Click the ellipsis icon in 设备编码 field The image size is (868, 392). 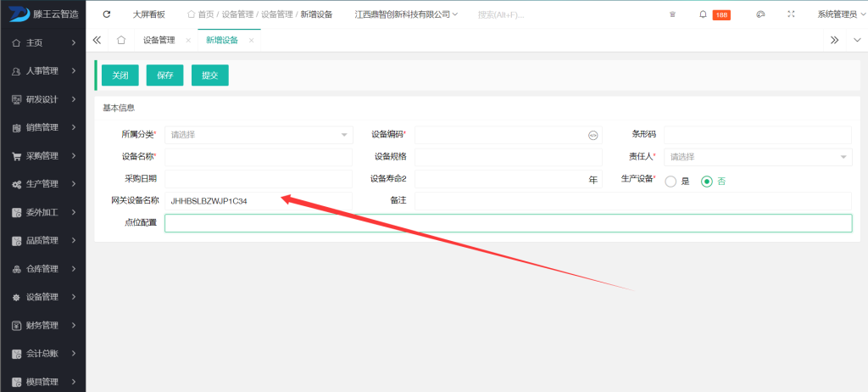pos(593,135)
